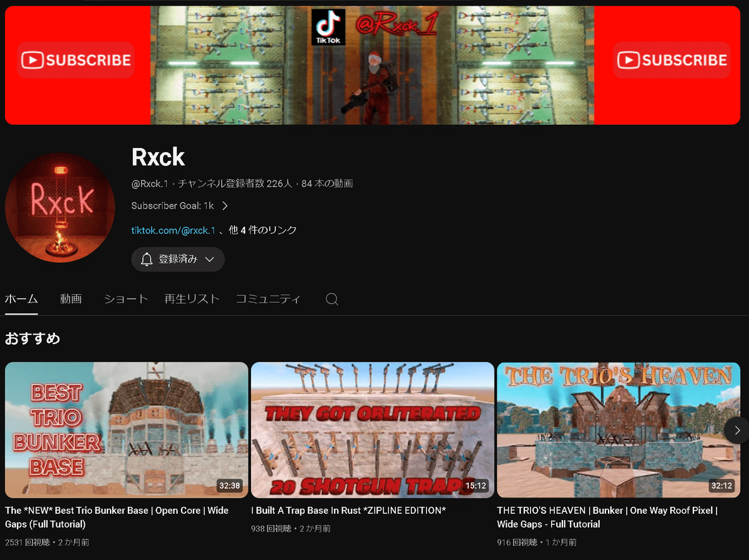The image size is (749, 560).
Task: Click the carousel next arrow on the right
Action: 737,430
